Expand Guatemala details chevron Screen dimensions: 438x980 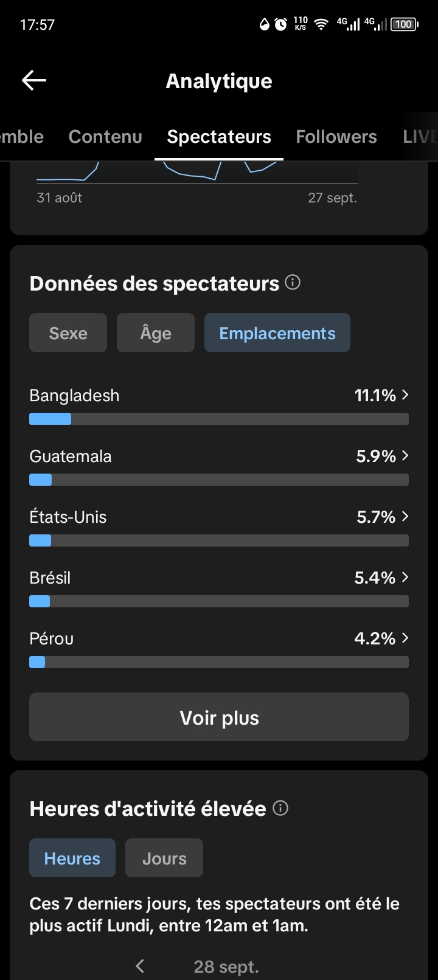[x=405, y=456]
